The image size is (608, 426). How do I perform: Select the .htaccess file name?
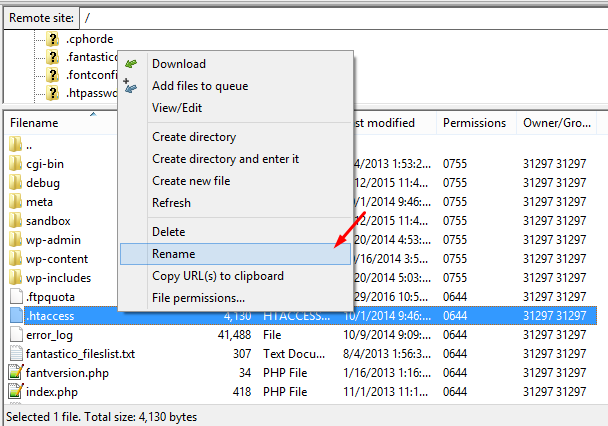50,316
